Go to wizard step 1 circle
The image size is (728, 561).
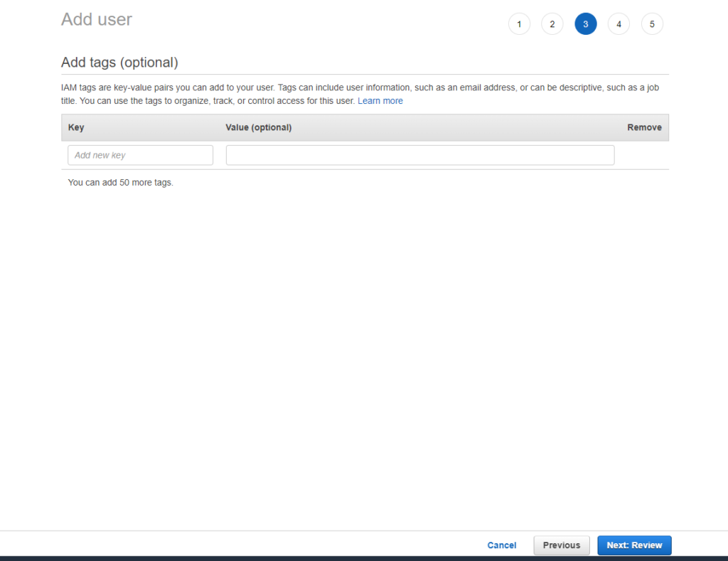click(x=519, y=24)
